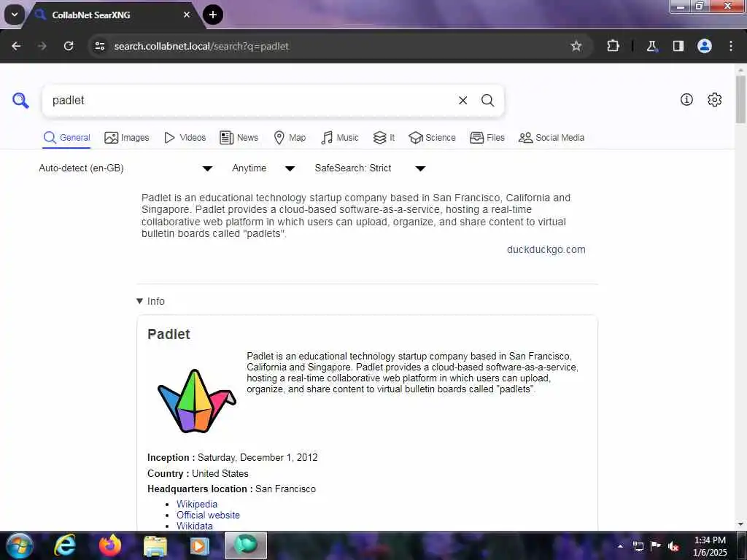This screenshot has width=747, height=560.
Task: Switch to the It category
Action: click(x=384, y=138)
